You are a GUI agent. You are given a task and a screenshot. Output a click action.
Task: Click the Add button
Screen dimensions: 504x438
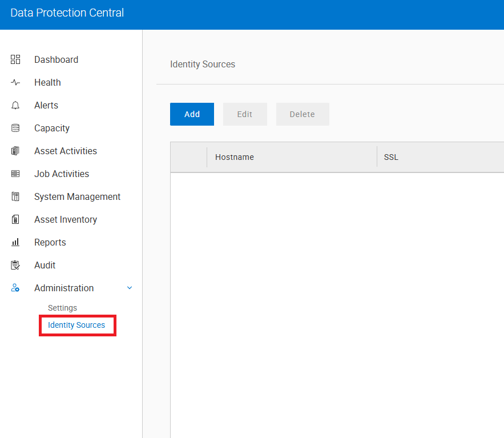(x=192, y=114)
